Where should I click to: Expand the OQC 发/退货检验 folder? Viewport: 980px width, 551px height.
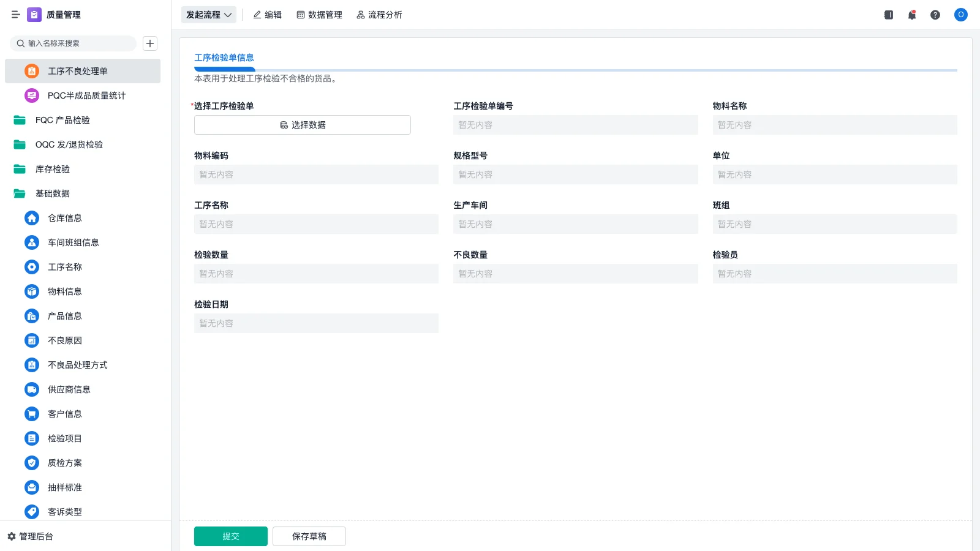tap(68, 144)
